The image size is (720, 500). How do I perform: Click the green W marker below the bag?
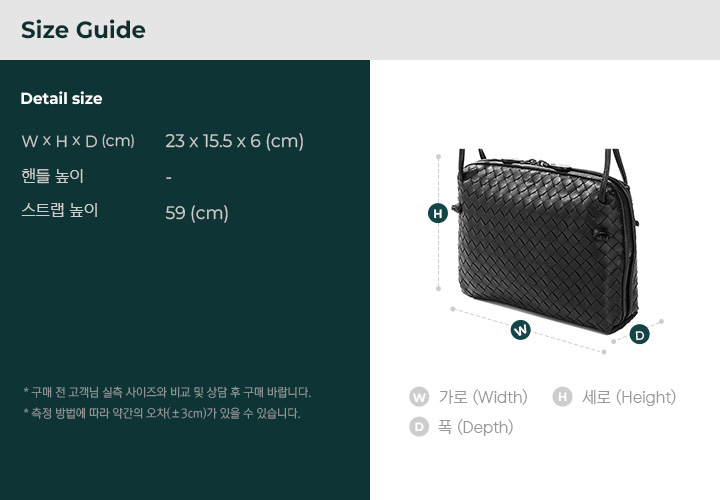tap(520, 330)
